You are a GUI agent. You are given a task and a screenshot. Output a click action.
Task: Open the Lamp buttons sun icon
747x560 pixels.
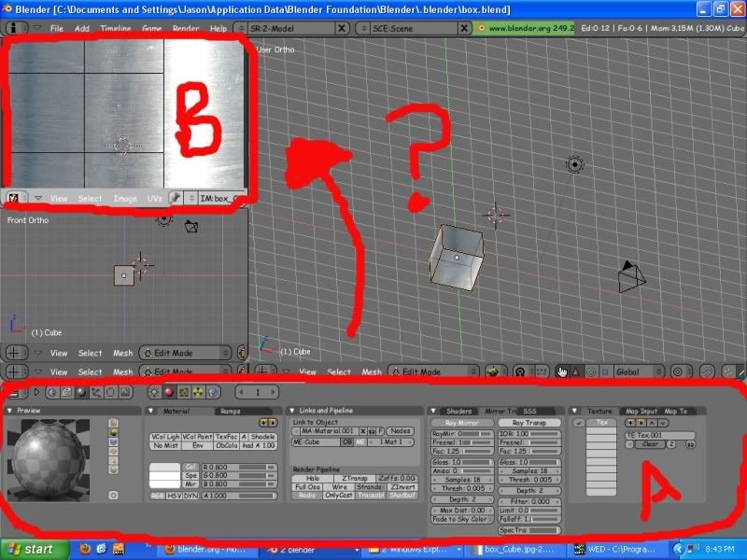tap(154, 392)
